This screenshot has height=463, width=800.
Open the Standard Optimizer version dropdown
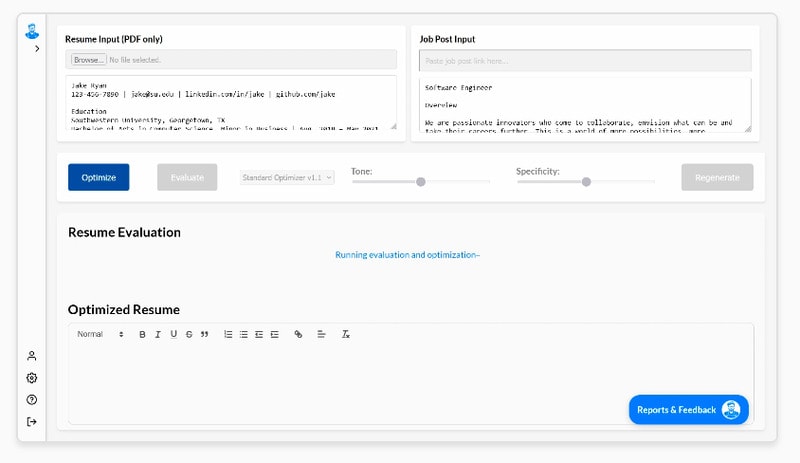coord(287,177)
